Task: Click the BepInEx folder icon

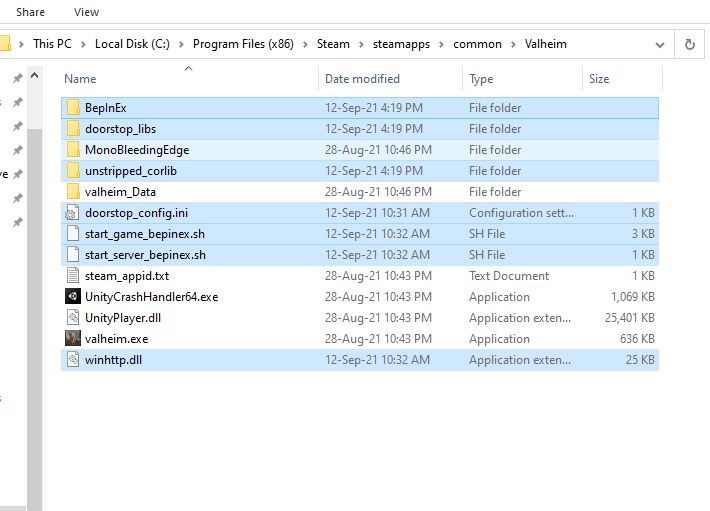Action: tap(73, 108)
